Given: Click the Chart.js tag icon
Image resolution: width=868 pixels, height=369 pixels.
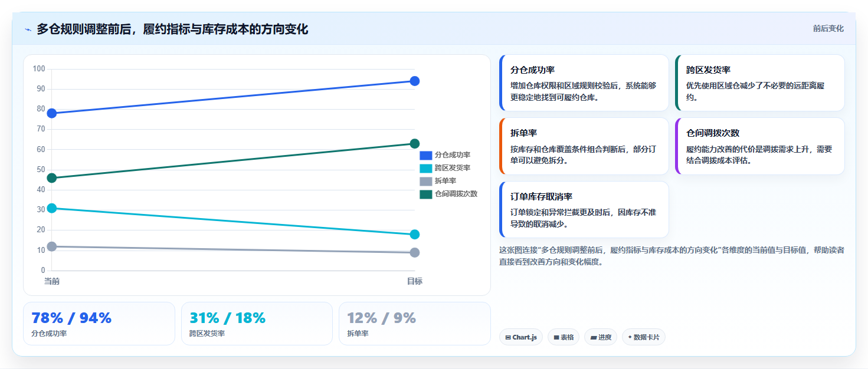Looking at the screenshot, I should [x=507, y=338].
